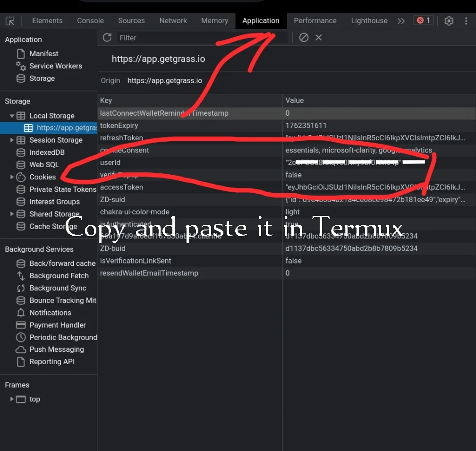Select the chakra-ui-color-mode key

135,212
